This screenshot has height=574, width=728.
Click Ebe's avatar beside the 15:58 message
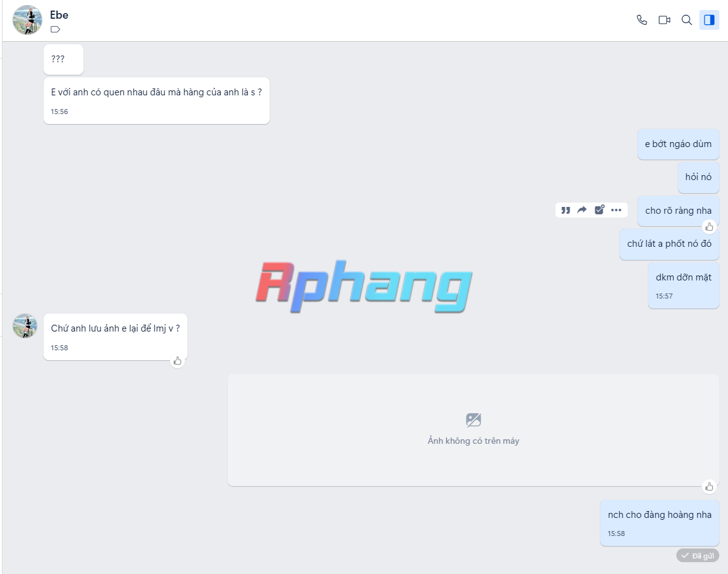pos(25,326)
